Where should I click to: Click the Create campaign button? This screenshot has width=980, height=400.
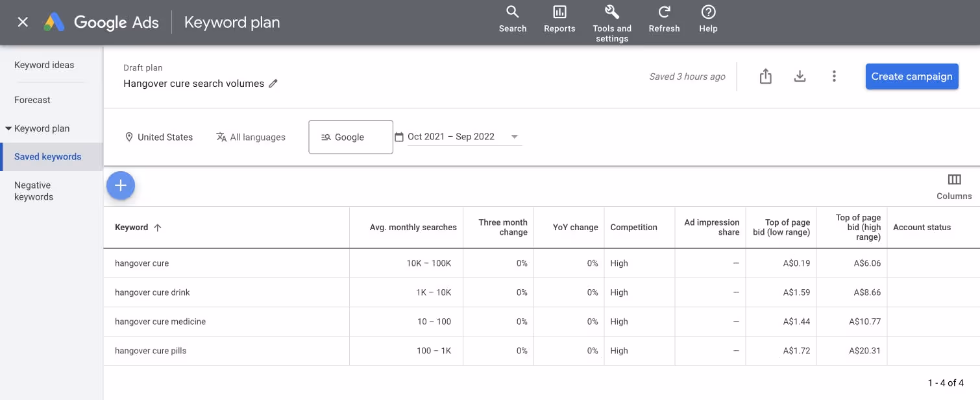coord(911,76)
